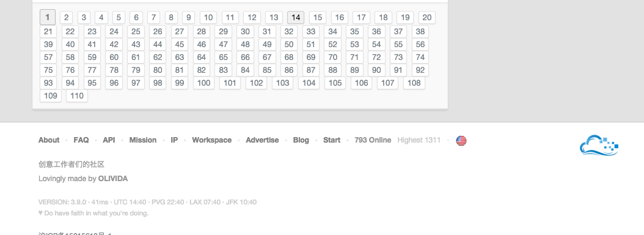Viewport: 644px width, 235px height.
Task: Select page 17
Action: point(362,18)
